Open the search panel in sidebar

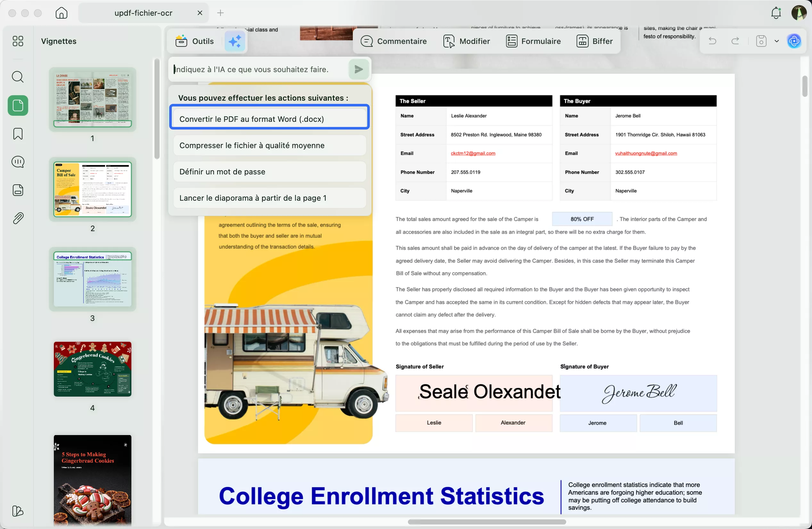18,77
